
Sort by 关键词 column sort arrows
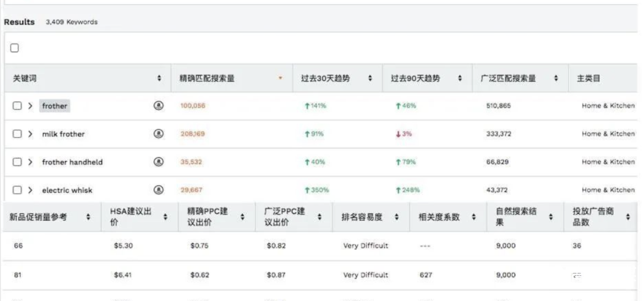[x=159, y=78]
